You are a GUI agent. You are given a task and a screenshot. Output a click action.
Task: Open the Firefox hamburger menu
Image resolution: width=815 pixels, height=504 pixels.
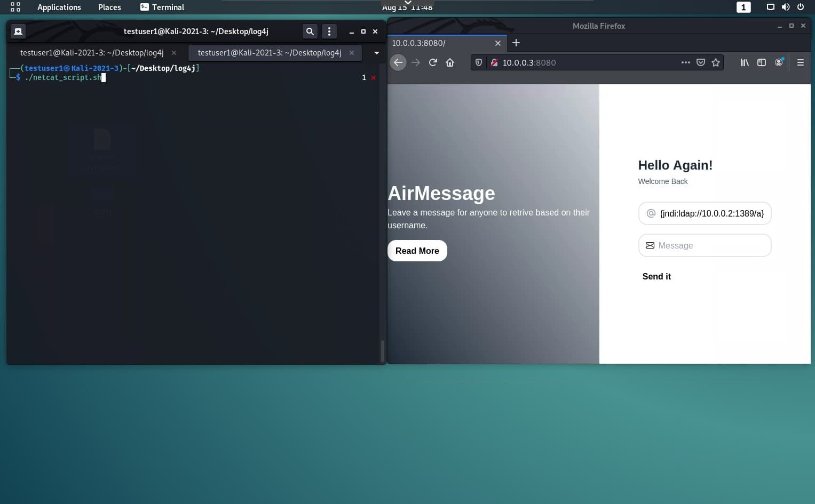coord(801,62)
